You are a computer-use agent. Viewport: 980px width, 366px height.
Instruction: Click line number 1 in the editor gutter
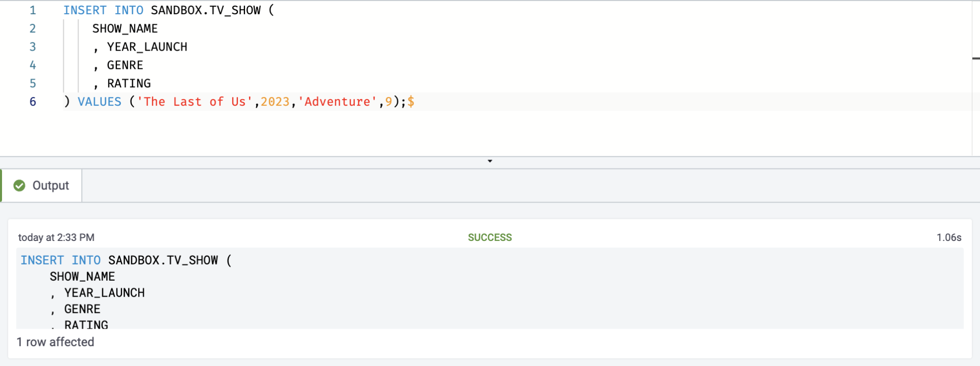pos(33,10)
